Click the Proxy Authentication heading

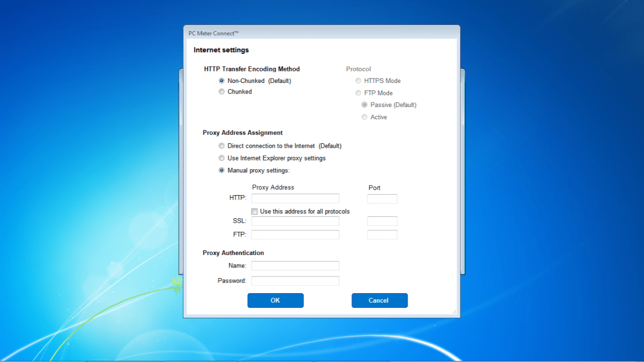pyautogui.click(x=233, y=253)
